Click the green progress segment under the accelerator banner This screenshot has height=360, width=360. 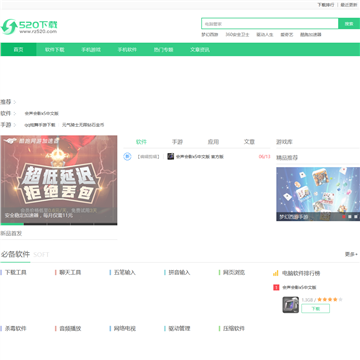(12, 224)
